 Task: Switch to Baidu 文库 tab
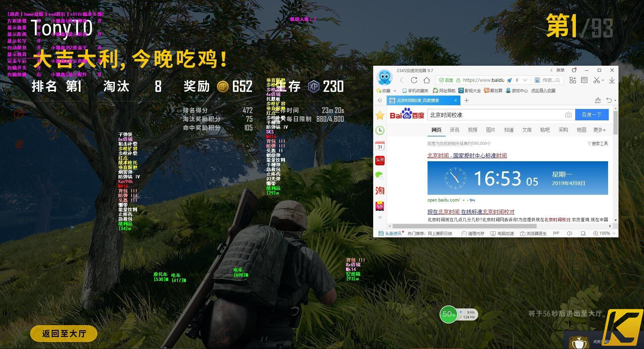(x=527, y=130)
